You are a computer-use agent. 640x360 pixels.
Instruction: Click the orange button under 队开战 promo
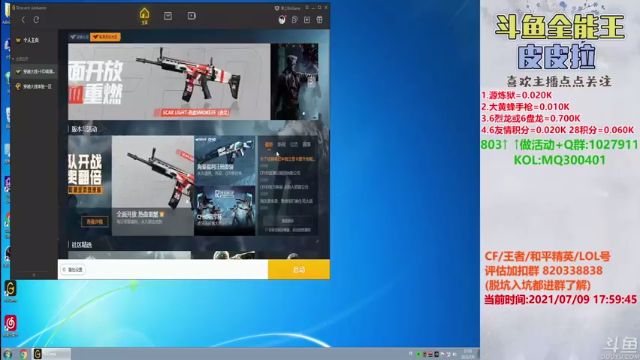point(95,222)
